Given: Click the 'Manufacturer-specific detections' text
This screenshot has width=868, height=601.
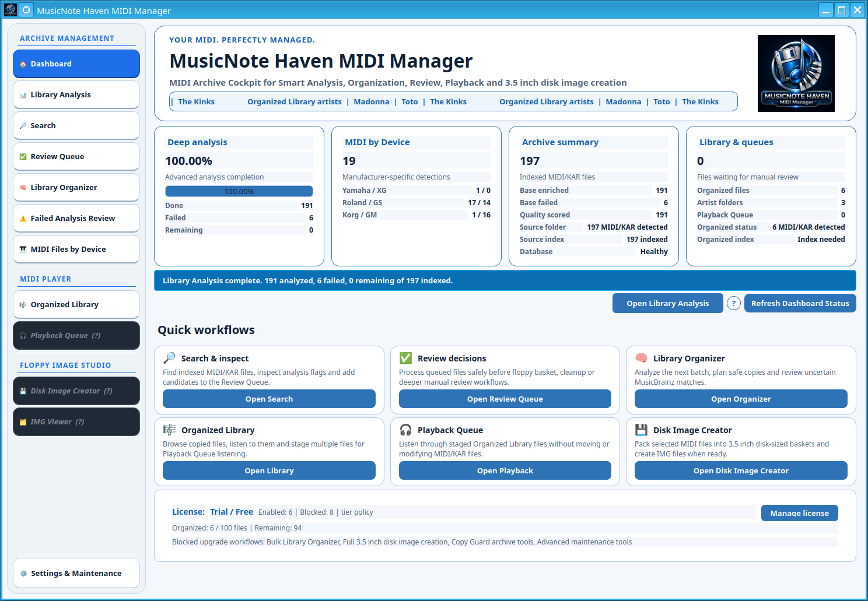Looking at the screenshot, I should pos(396,177).
